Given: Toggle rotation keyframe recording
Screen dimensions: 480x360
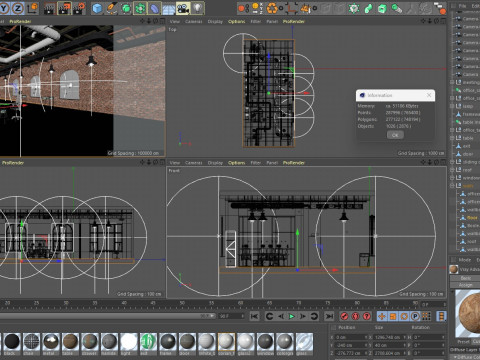Looking at the screenshot, I should pos(404,316).
